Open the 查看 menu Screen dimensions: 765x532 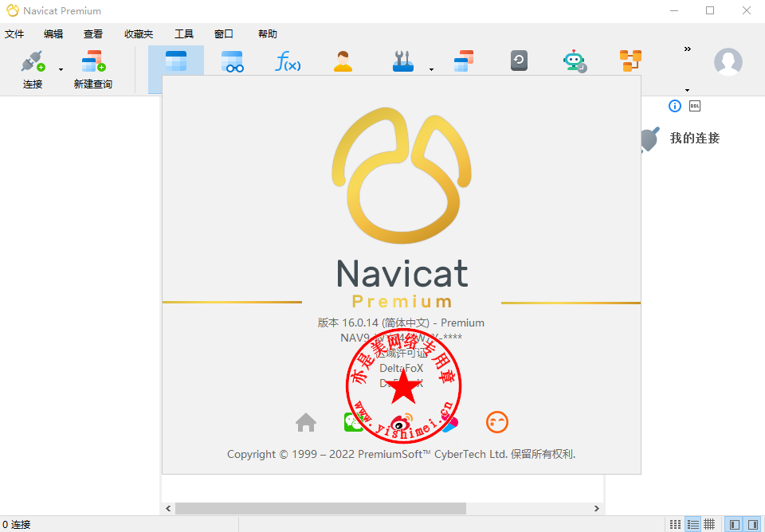[x=93, y=34]
